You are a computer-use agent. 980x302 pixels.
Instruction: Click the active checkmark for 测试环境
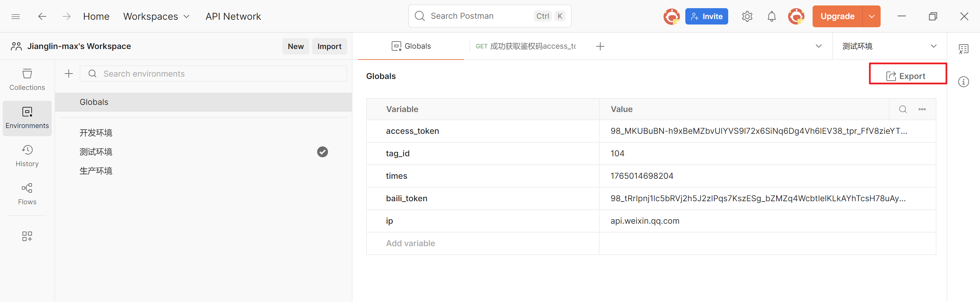click(322, 152)
